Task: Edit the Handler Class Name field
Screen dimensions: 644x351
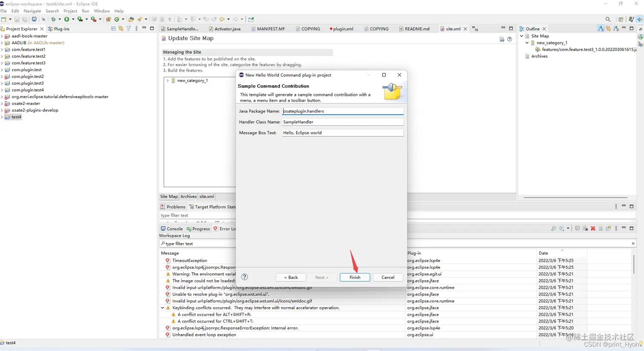Action: (342, 122)
